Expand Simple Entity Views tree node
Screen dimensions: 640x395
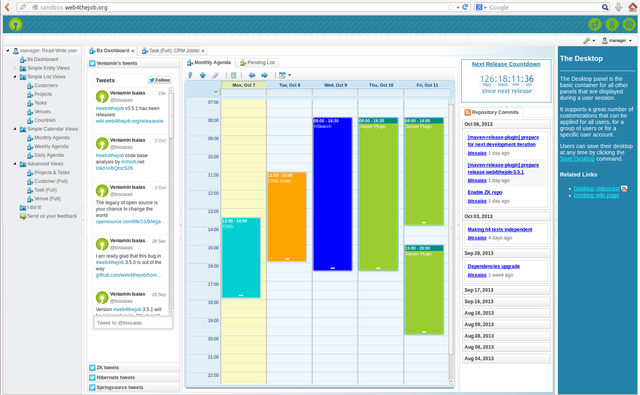[15, 68]
